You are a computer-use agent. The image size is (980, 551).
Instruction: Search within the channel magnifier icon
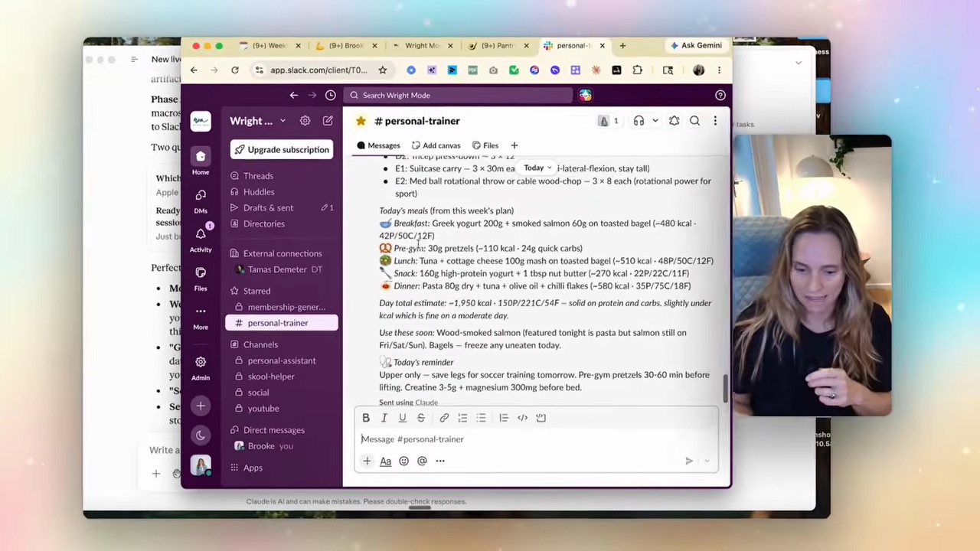694,121
